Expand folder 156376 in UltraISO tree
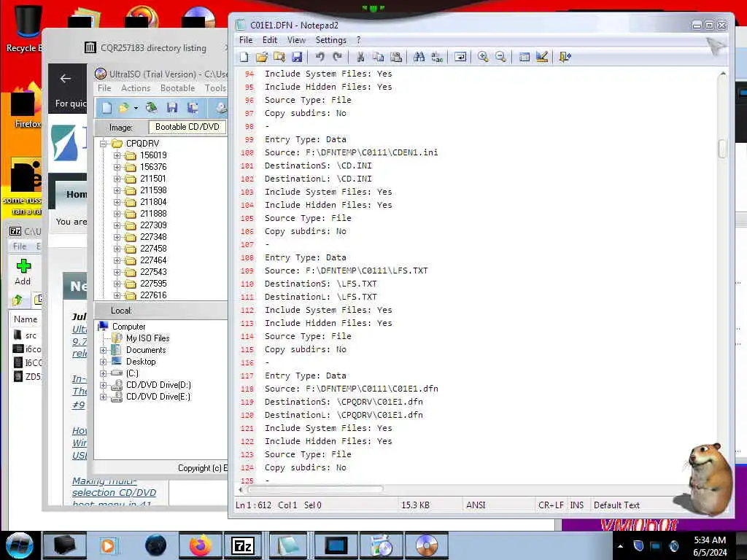Screen dimensions: 747x560 tap(117, 167)
